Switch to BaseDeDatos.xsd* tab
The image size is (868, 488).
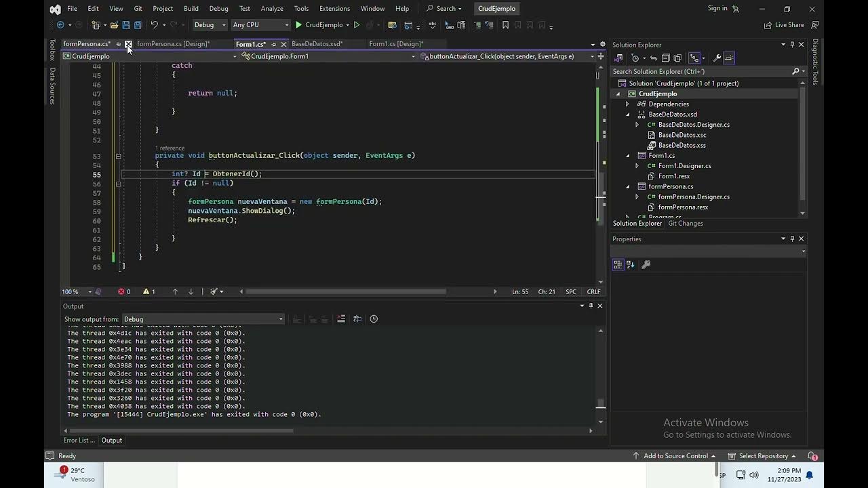pyautogui.click(x=317, y=44)
